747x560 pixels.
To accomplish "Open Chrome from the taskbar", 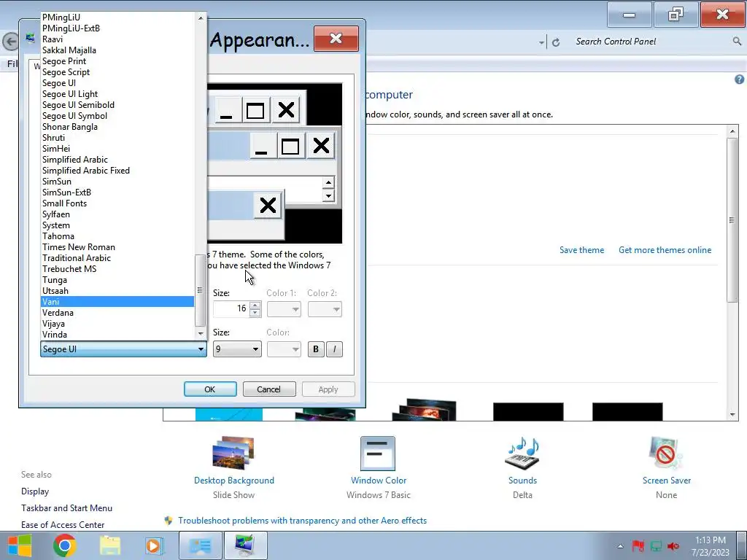I will pos(65,545).
